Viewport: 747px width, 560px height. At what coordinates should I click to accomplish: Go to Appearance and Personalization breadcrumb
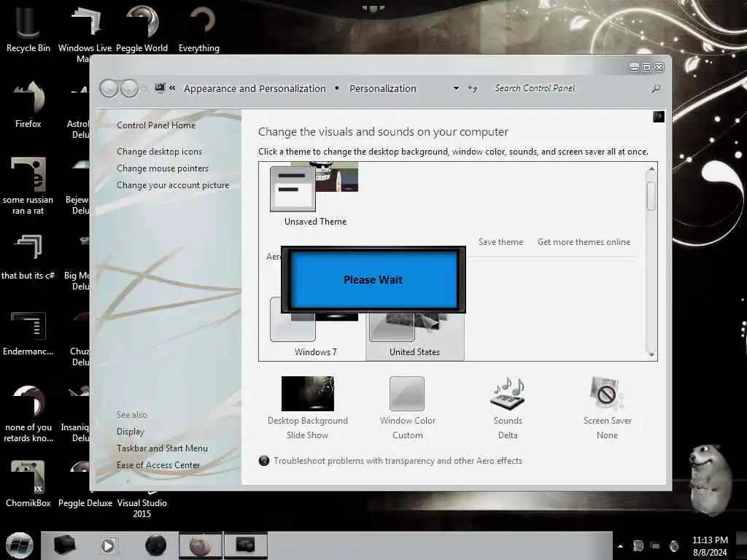pyautogui.click(x=255, y=88)
